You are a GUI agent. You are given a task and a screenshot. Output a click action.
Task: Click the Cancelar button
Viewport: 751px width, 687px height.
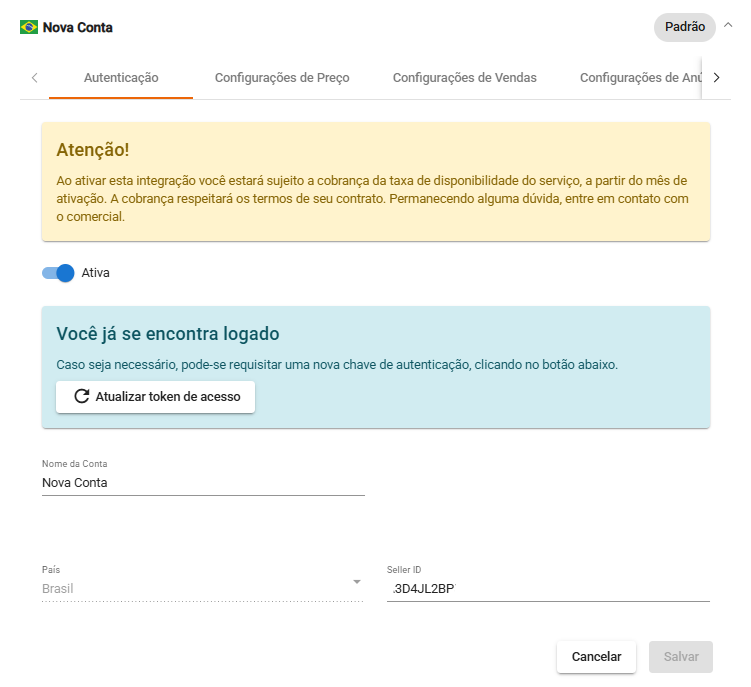(596, 657)
